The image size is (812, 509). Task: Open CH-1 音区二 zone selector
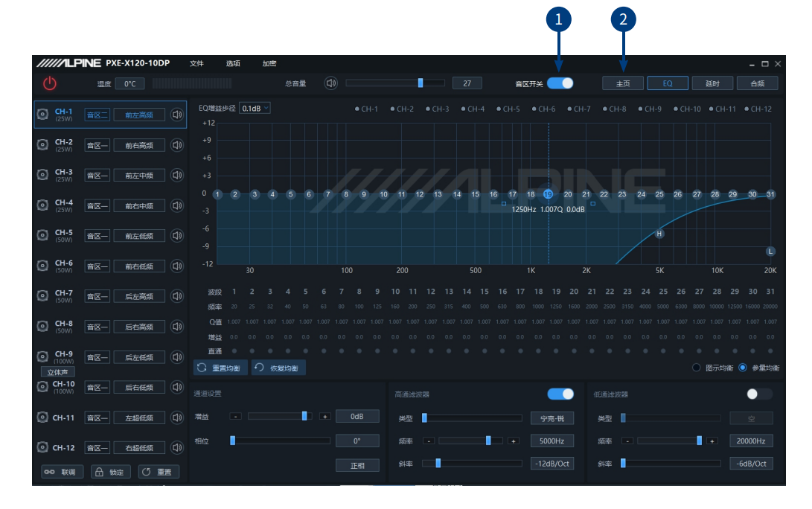[97, 115]
